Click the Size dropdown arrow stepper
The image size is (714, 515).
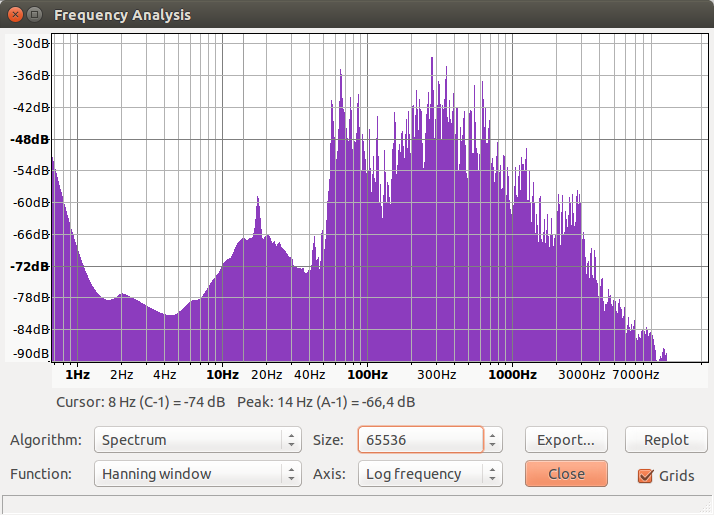point(493,440)
